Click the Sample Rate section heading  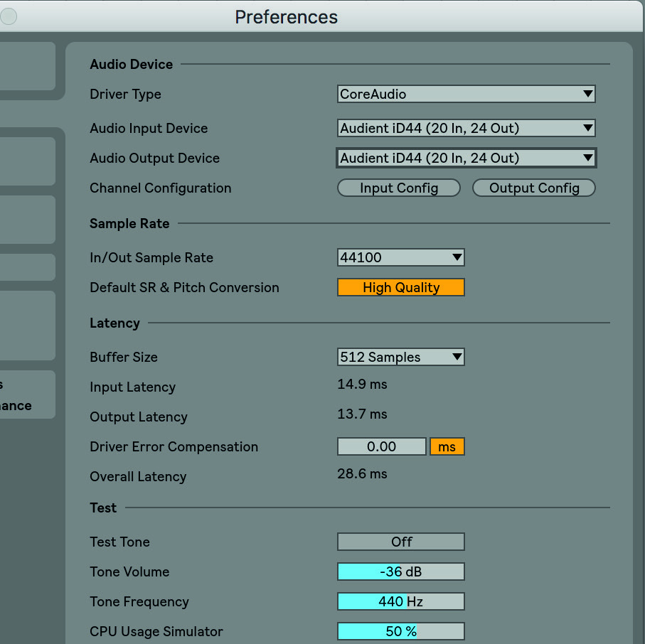[x=129, y=223]
